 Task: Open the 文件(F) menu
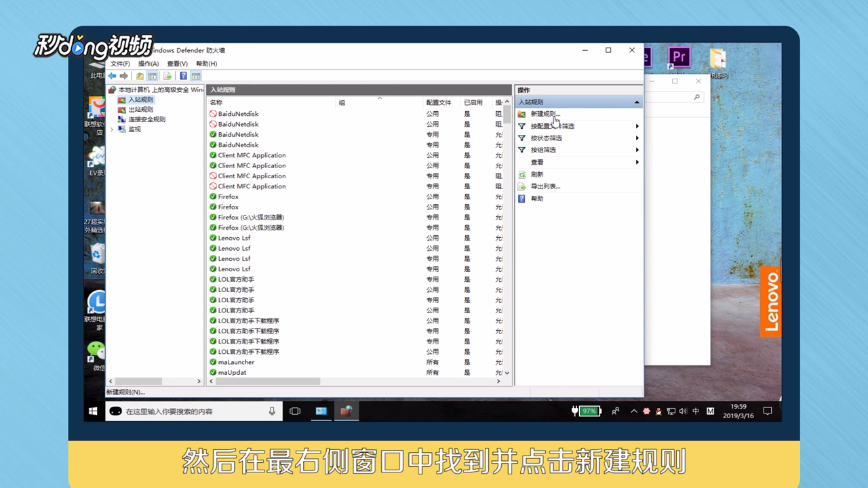coord(120,64)
